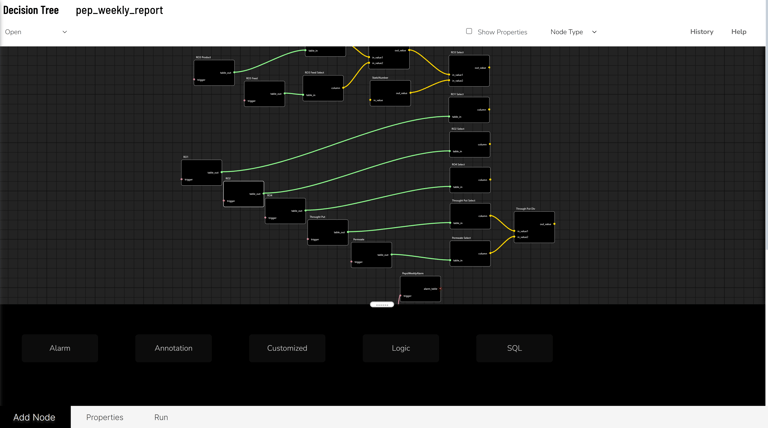
Task: Select the RO4 source node
Action: click(x=286, y=211)
